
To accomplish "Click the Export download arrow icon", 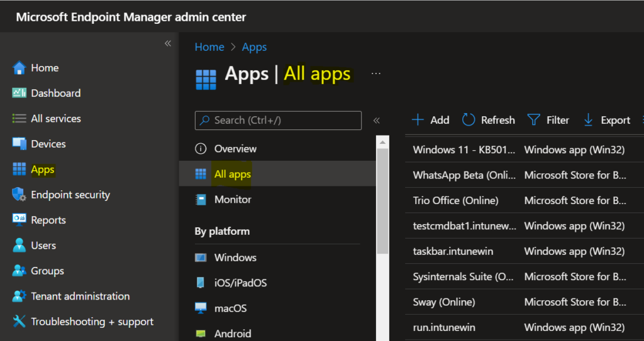I will coord(588,120).
